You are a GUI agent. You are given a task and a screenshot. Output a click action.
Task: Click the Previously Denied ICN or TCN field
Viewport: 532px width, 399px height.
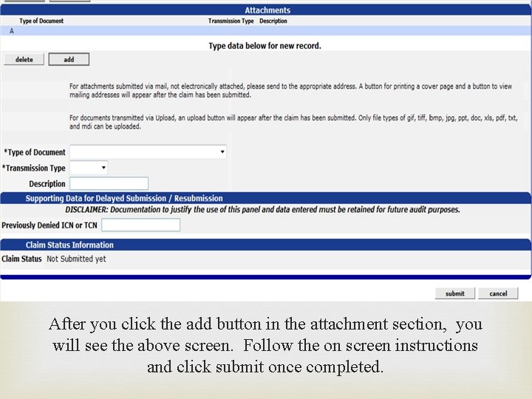coord(141,225)
